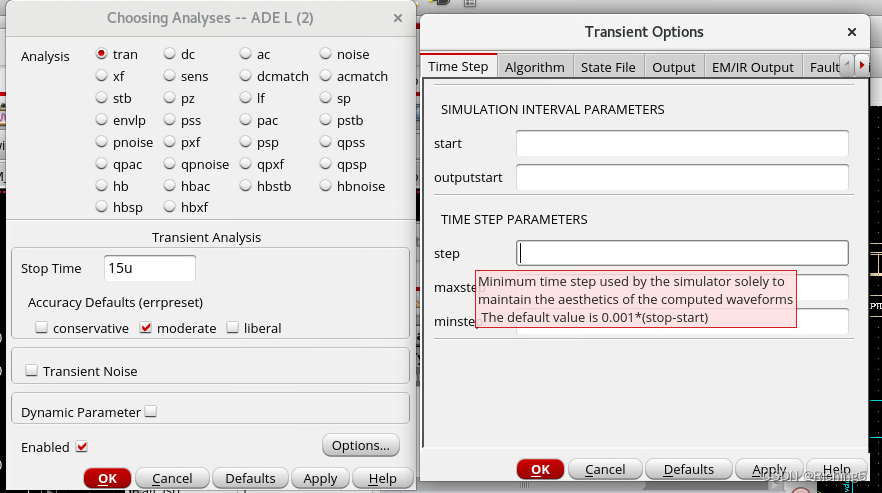This screenshot has height=493, width=882.
Task: Uncheck the Enabled checkbox
Action: coord(82,447)
